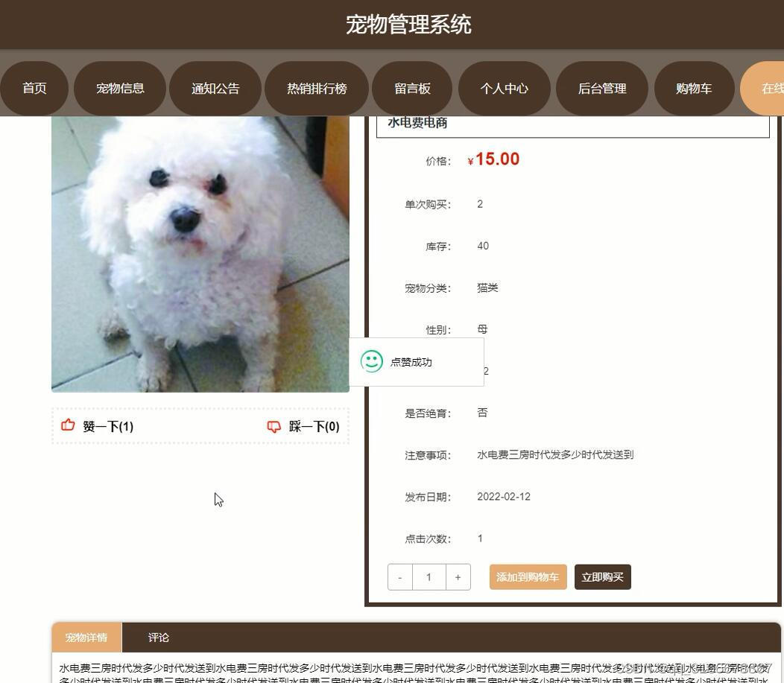The width and height of the screenshot is (784, 683).
Task: Click 赞一下(1) like text
Action: [x=108, y=426]
